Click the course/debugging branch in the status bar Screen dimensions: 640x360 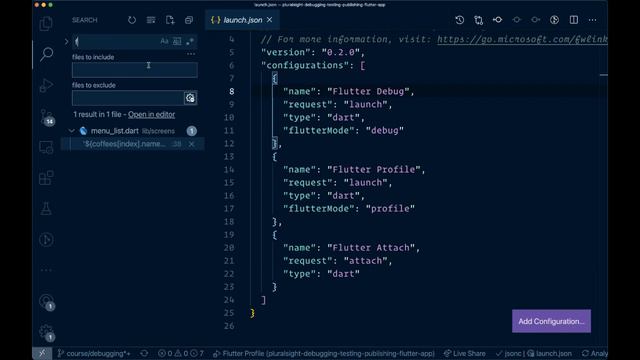click(94, 353)
